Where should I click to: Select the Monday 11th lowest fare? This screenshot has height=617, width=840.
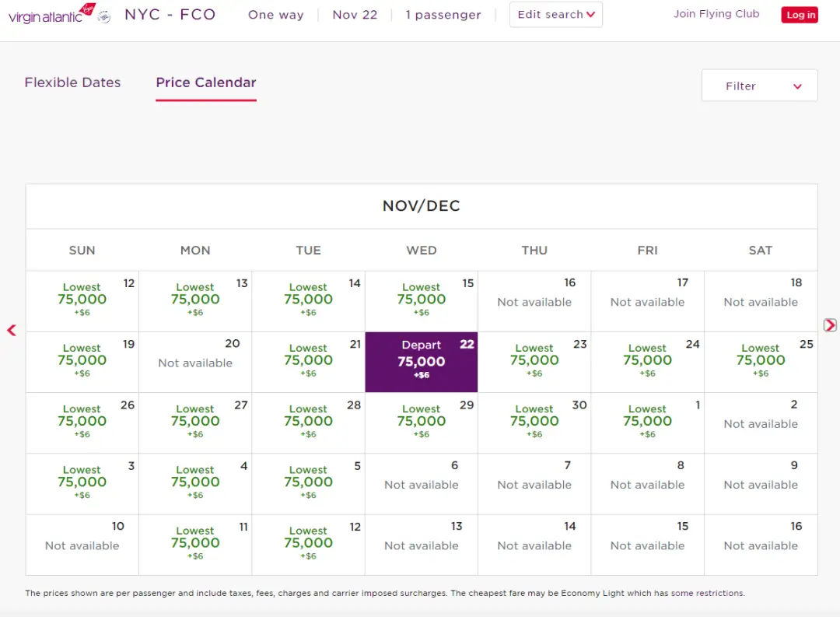pyautogui.click(x=195, y=544)
